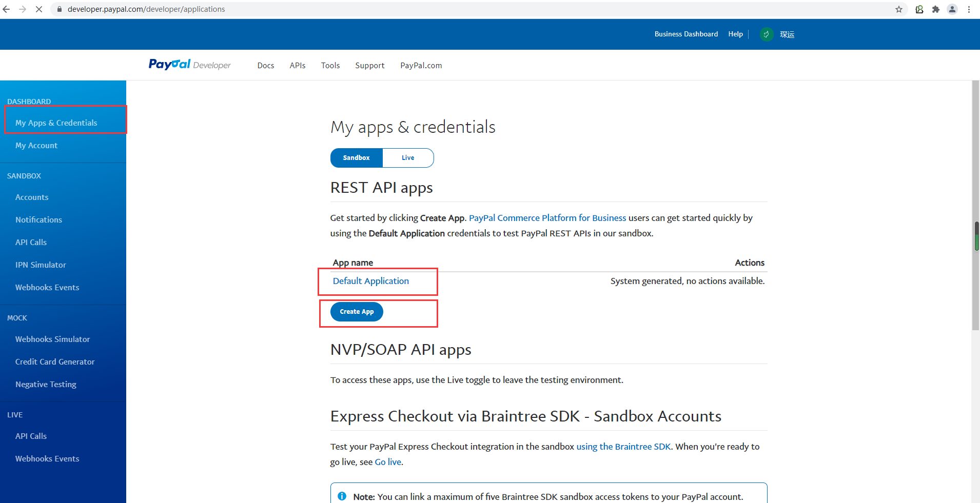Open the Default Application link
The height and width of the screenshot is (503, 980).
coord(371,281)
